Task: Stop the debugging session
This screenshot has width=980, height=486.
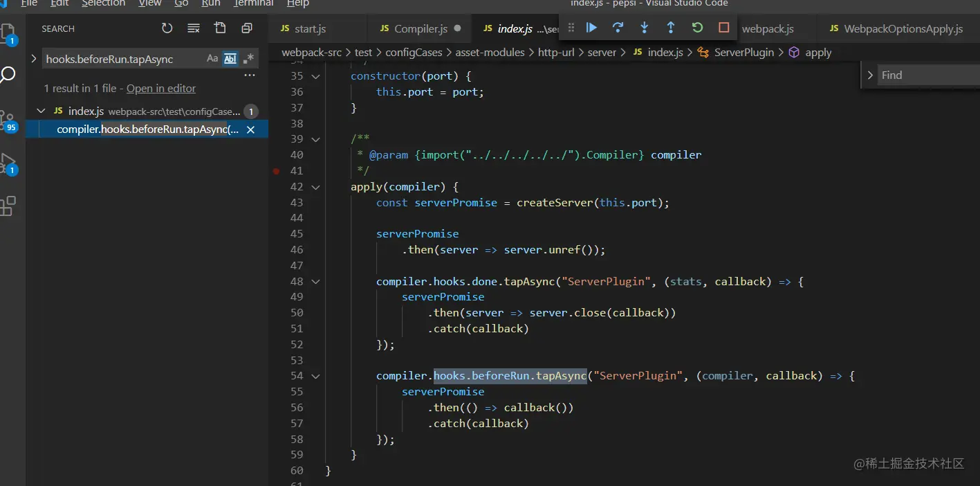Action: coord(724,28)
